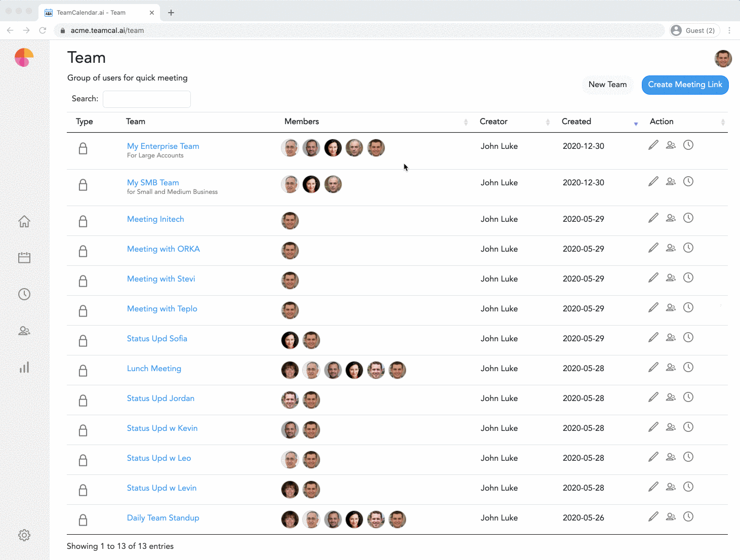Open the Home icon in sidebar

pyautogui.click(x=24, y=221)
